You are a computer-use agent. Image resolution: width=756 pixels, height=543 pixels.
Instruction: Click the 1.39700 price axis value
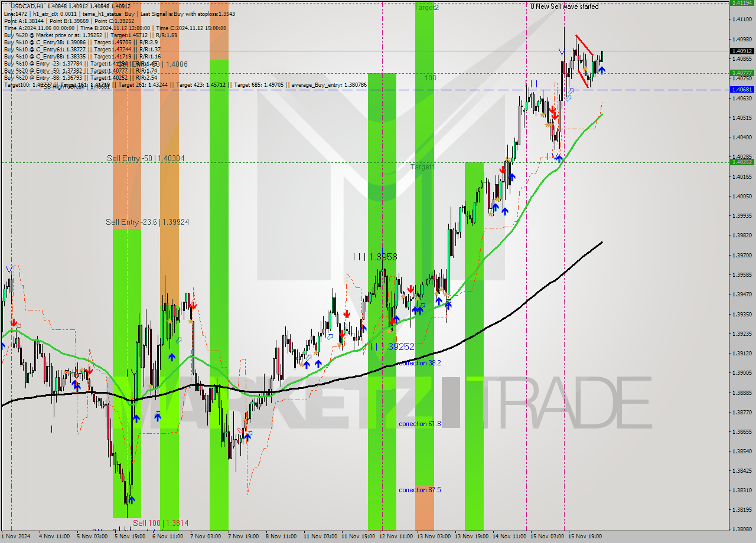pyautogui.click(x=742, y=255)
